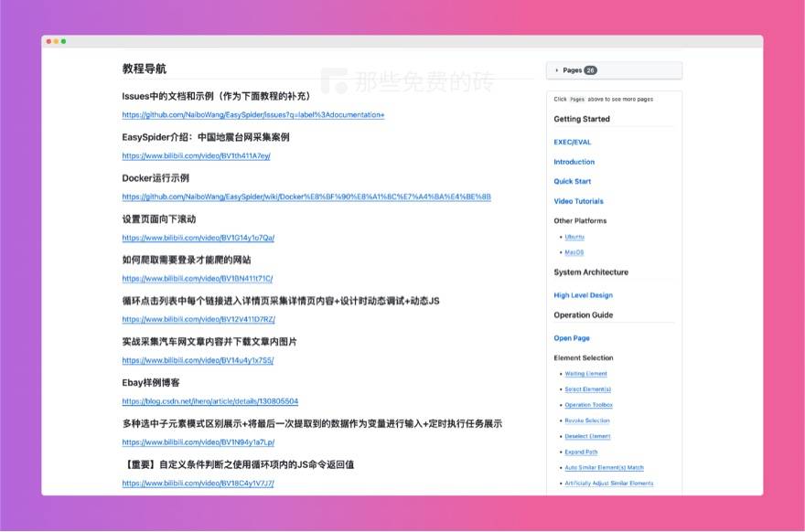
Task: Open the Expand Path link
Action: click(581, 452)
